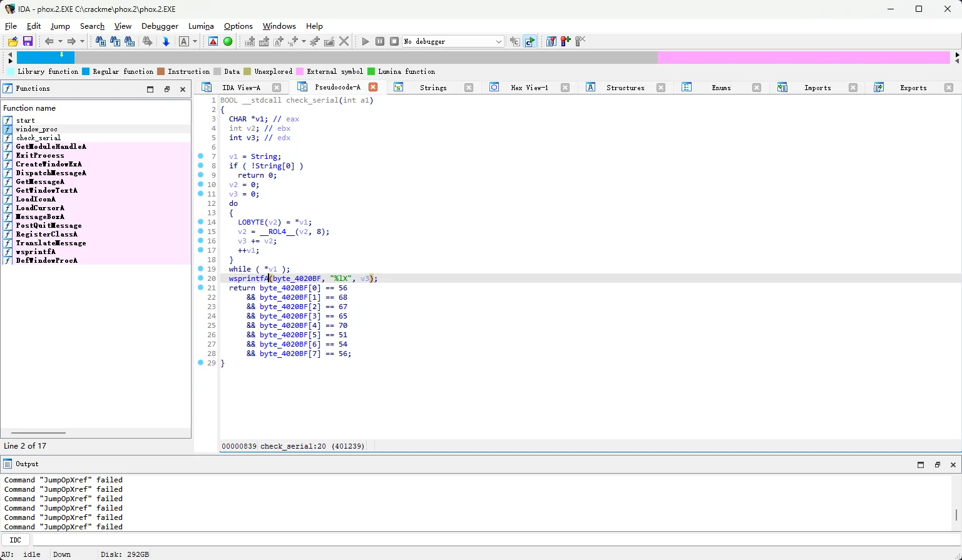Switch to the Strings tab

[x=433, y=88]
